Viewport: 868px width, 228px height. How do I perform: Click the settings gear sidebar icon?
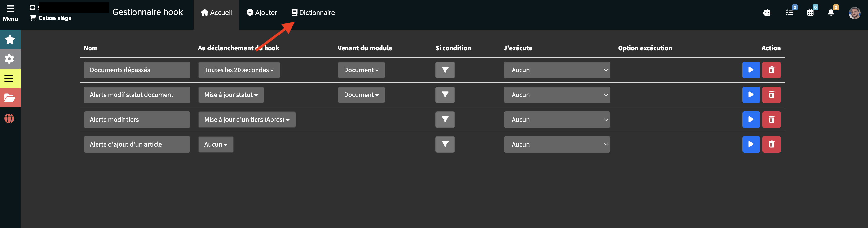pos(10,59)
